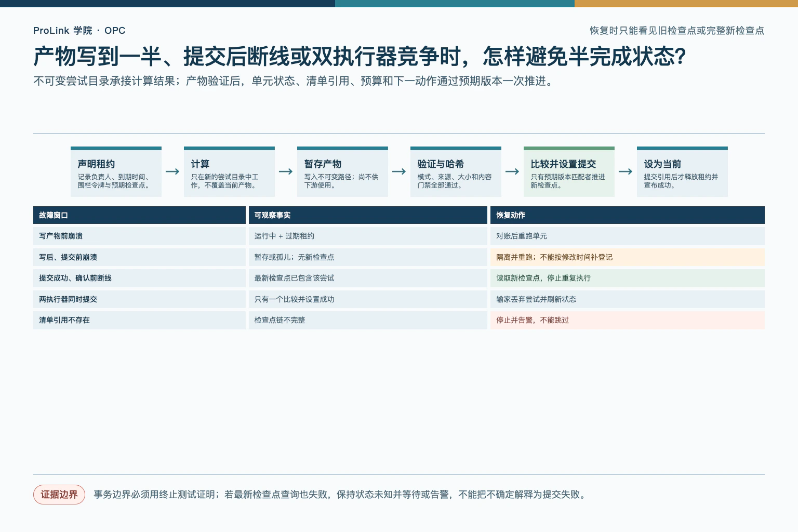The height and width of the screenshot is (532, 798).
Task: Click the ProLink 学院 · OPC header label
Action: pos(79,31)
